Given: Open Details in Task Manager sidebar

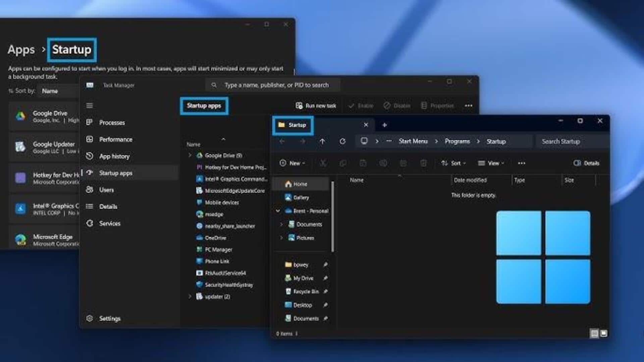Looking at the screenshot, I should click(x=108, y=207).
